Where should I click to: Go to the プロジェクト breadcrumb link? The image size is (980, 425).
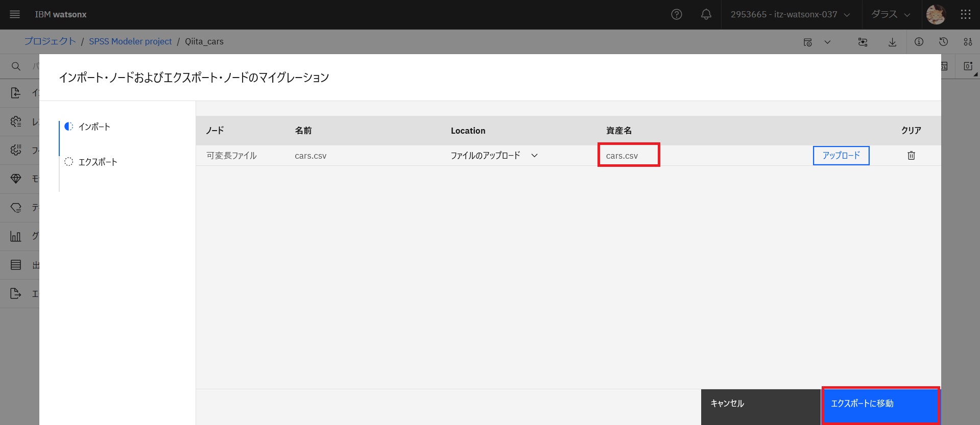[50, 41]
